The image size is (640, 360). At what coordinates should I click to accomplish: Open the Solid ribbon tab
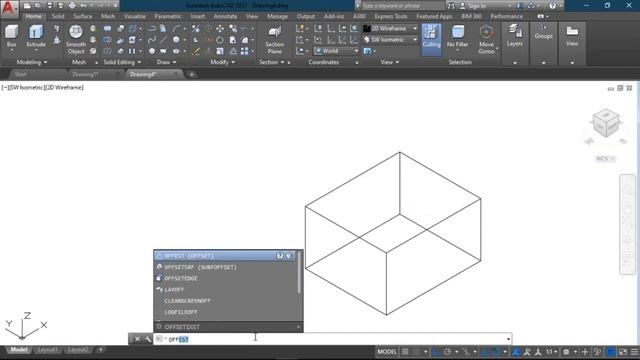(58, 16)
